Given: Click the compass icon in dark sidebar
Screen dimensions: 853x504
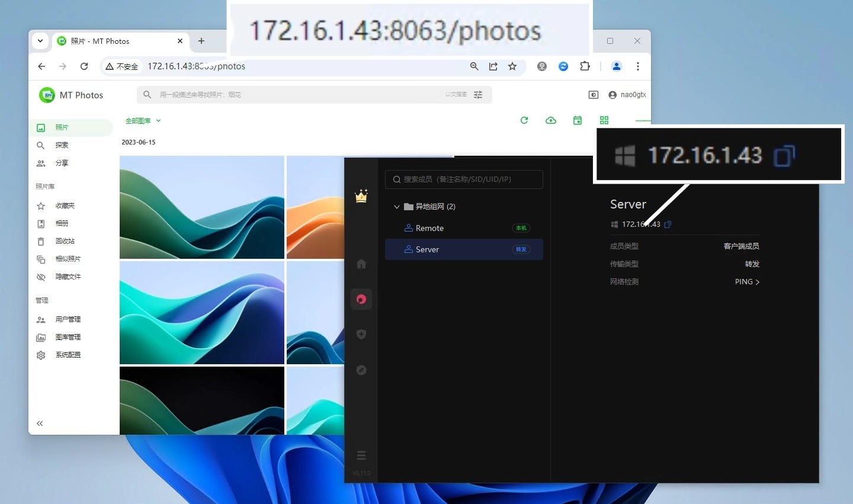Looking at the screenshot, I should click(361, 370).
